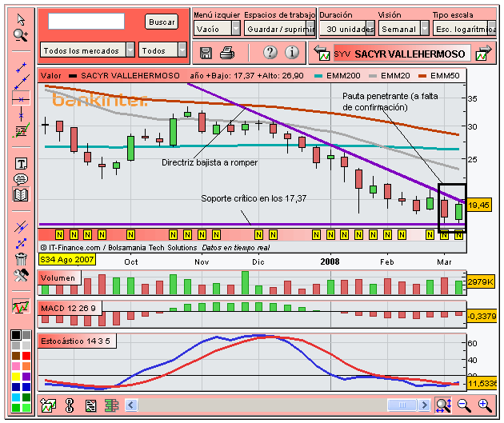Click the MACD 12 26 9 label
The height and width of the screenshot is (423, 504).
(70, 309)
